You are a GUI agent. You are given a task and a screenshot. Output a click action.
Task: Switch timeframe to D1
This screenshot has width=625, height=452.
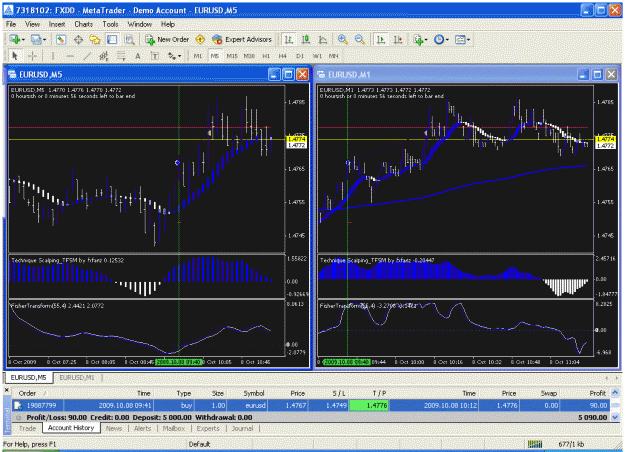[x=300, y=56]
